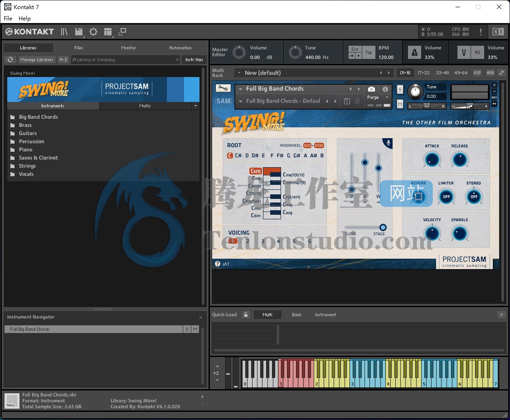The height and width of the screenshot is (420, 510).
Task: Click the Manage Libraries button
Action: (x=37, y=59)
